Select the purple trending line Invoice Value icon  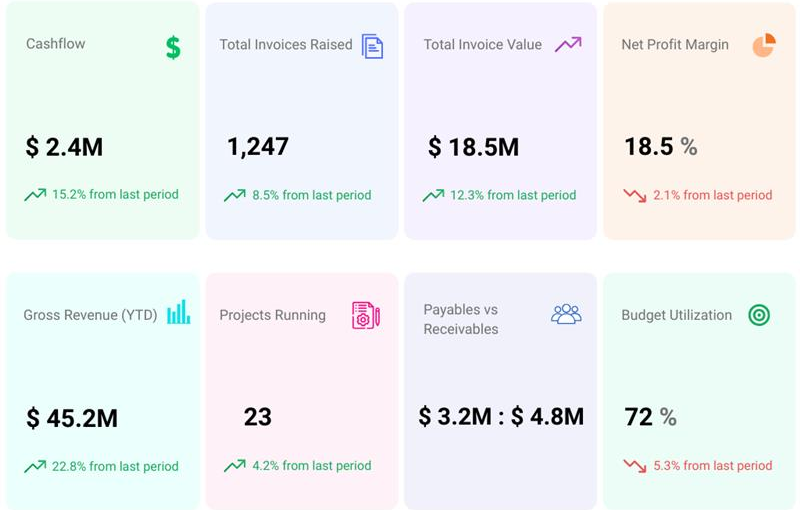(568, 44)
